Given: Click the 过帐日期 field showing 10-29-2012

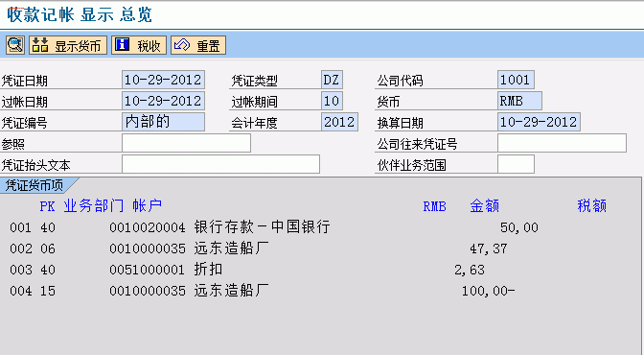Looking at the screenshot, I should click(x=163, y=101).
